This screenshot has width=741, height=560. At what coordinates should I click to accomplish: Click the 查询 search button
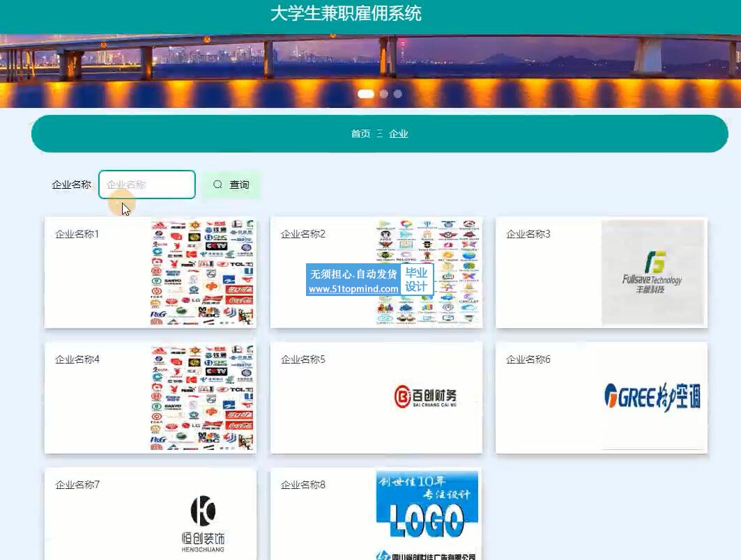tap(231, 185)
